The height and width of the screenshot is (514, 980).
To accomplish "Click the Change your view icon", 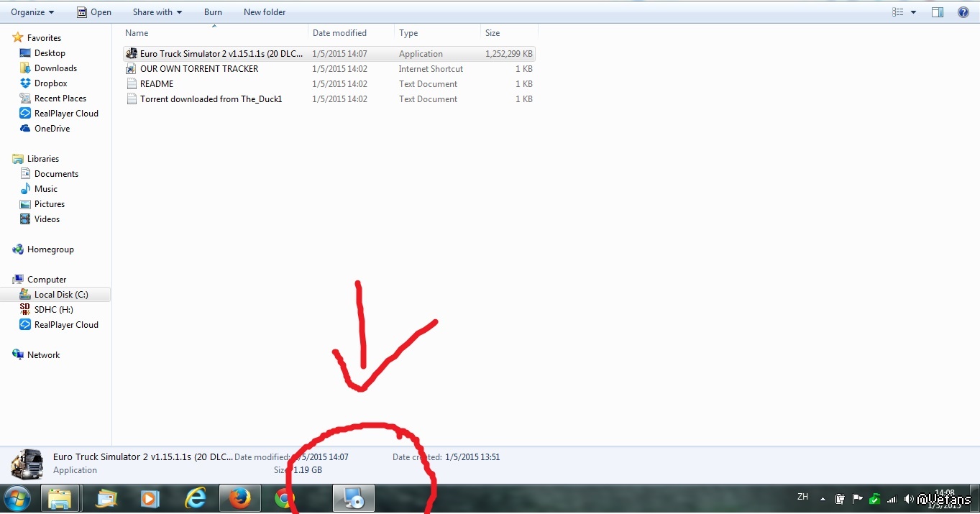I will (x=897, y=12).
